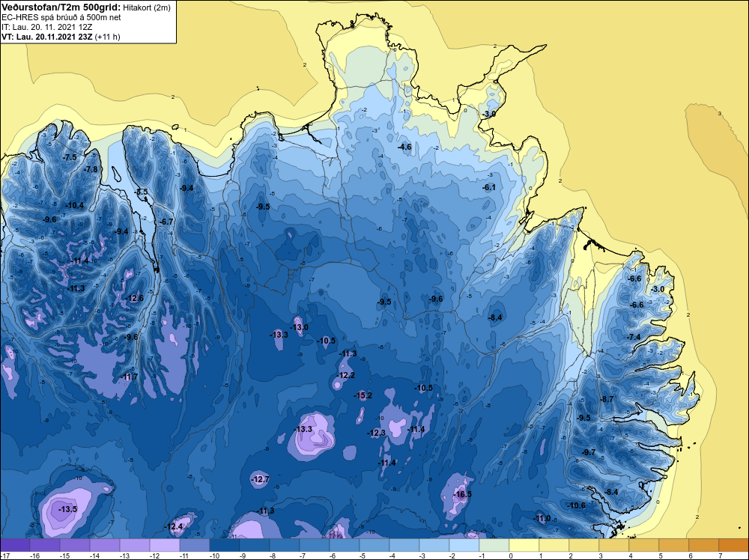Click the legend scale label -16
749x560 pixels.
coord(34,556)
